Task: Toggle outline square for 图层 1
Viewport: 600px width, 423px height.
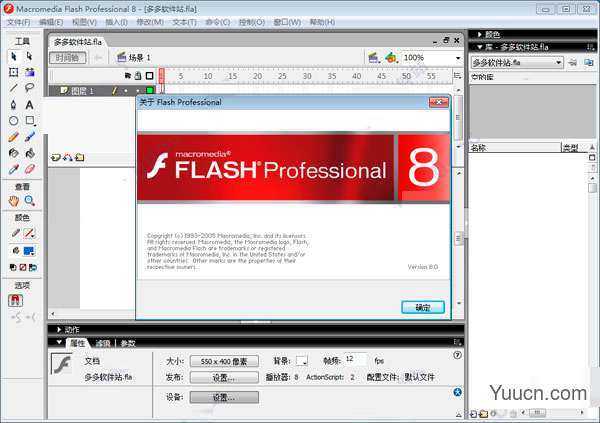Action: [x=150, y=90]
